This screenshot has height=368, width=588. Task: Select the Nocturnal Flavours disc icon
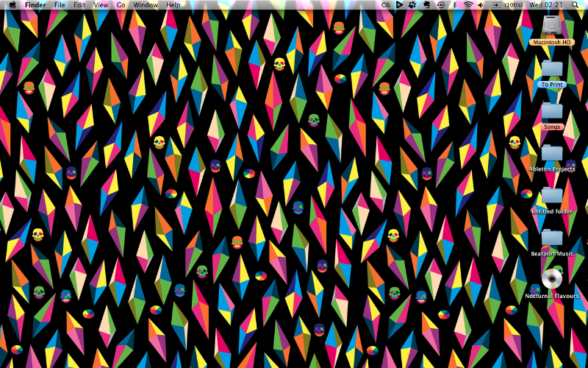(552, 280)
